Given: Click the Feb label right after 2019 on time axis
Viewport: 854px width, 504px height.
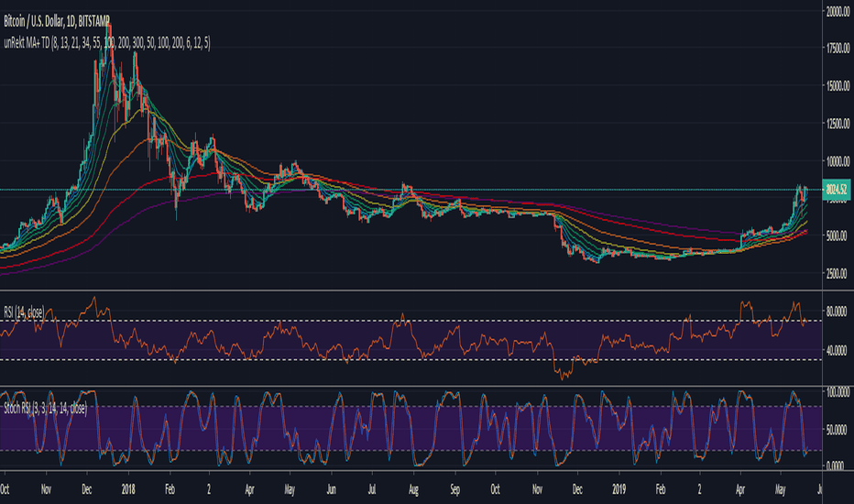Looking at the screenshot, I should (x=661, y=489).
